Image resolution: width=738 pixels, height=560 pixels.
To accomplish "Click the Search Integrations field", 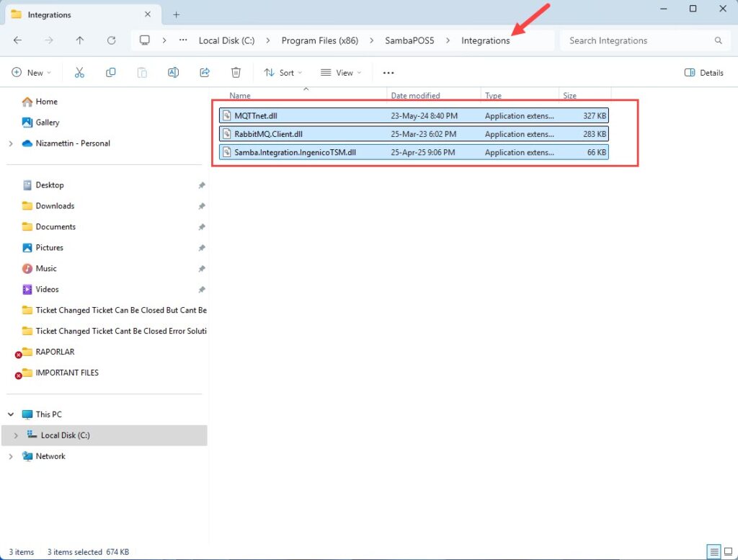I will point(645,40).
